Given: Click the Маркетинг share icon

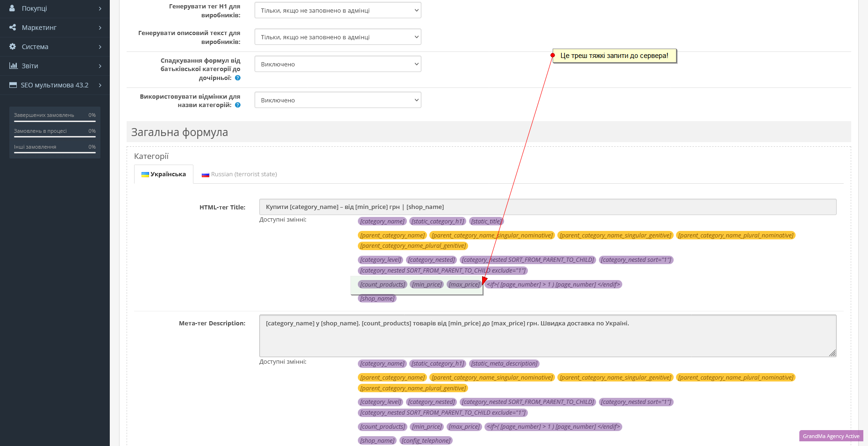Looking at the screenshot, I should coord(13,28).
